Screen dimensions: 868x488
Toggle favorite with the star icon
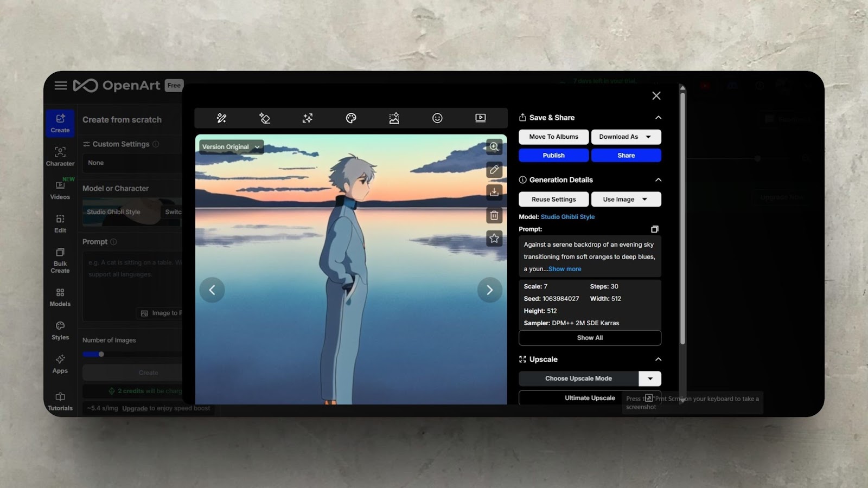(494, 238)
